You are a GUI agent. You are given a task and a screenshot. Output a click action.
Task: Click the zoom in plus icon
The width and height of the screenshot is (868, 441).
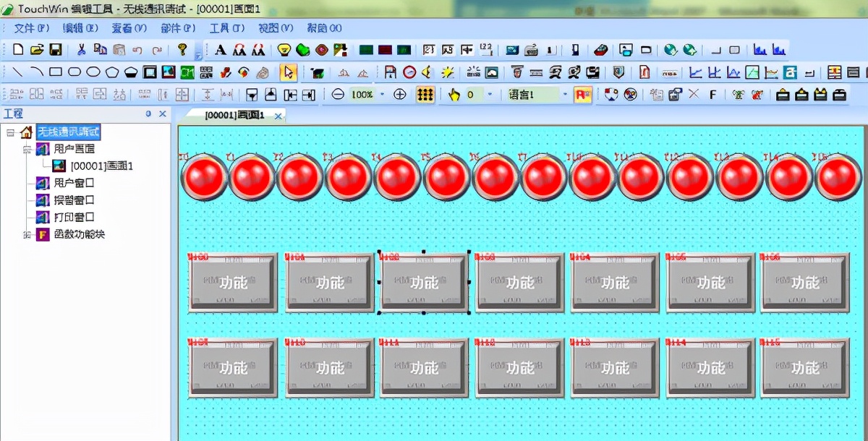[399, 95]
